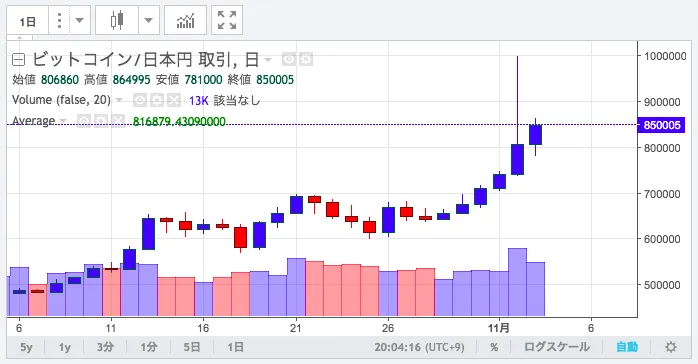Select the 3分 time range

pos(106,347)
